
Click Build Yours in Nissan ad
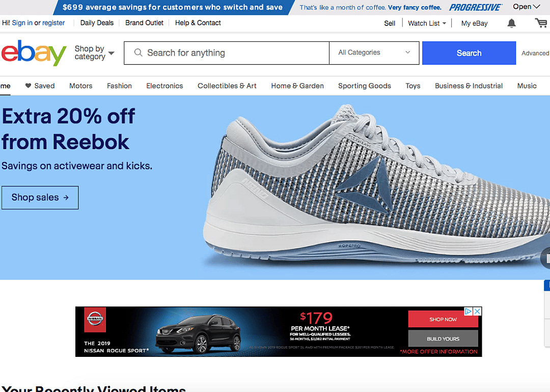pyautogui.click(x=443, y=339)
